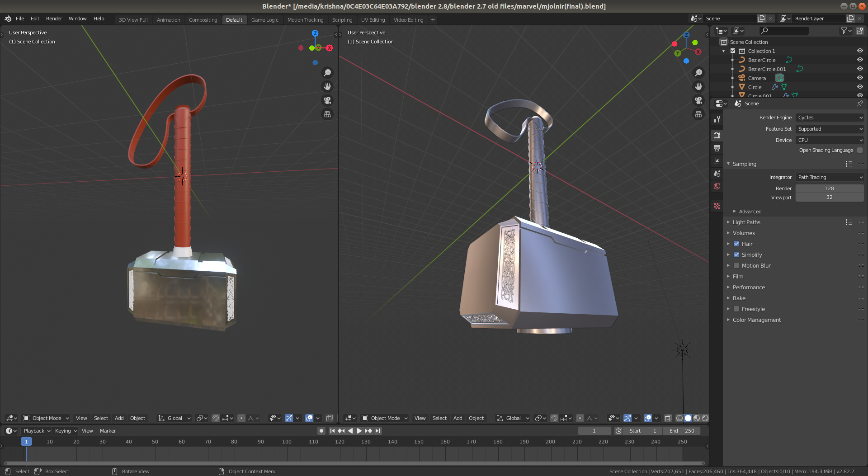The image size is (868, 476).
Task: Hide Camera object with eye icon
Action: coord(860,78)
